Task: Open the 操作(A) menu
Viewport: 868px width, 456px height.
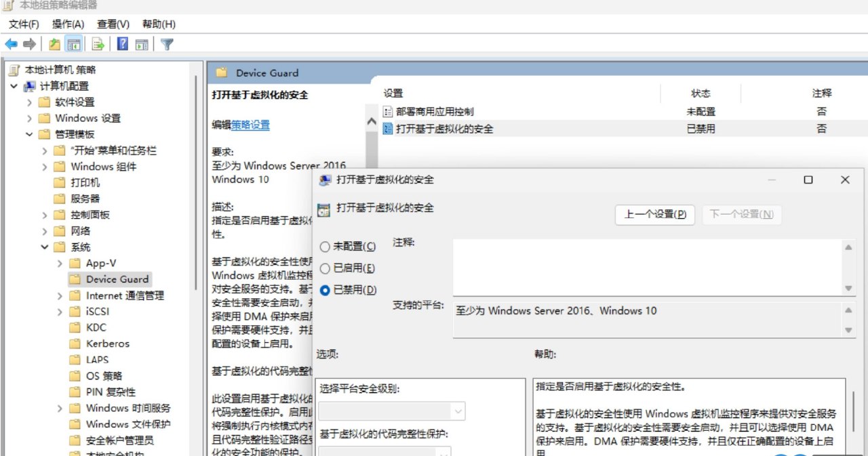Action: pos(68,24)
